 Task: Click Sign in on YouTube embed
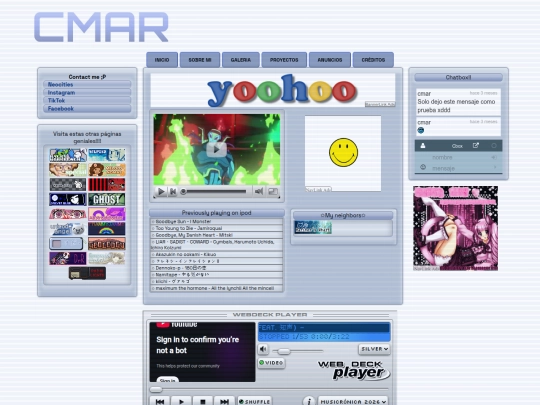tap(168, 380)
